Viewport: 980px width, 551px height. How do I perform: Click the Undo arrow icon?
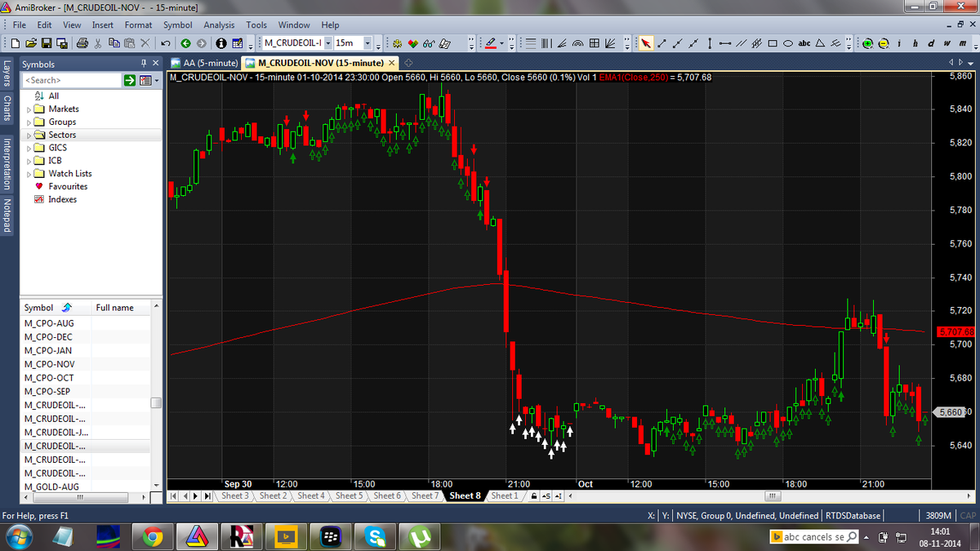click(x=166, y=42)
